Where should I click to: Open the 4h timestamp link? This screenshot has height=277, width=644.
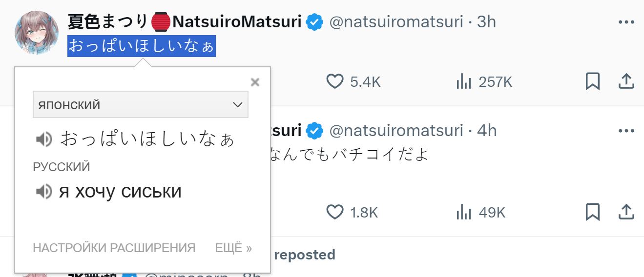pyautogui.click(x=487, y=130)
